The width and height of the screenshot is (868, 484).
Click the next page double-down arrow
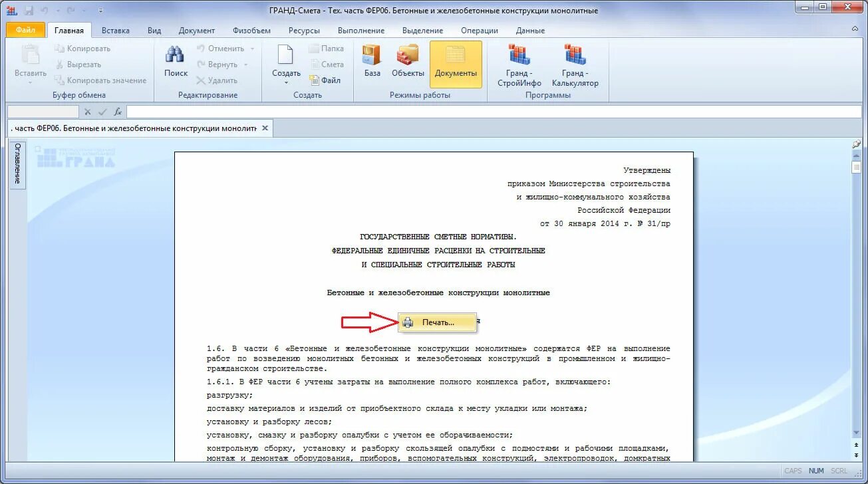coord(857,455)
